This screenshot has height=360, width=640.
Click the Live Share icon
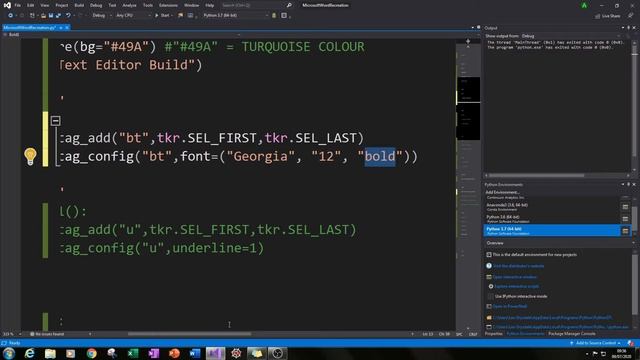598,16
